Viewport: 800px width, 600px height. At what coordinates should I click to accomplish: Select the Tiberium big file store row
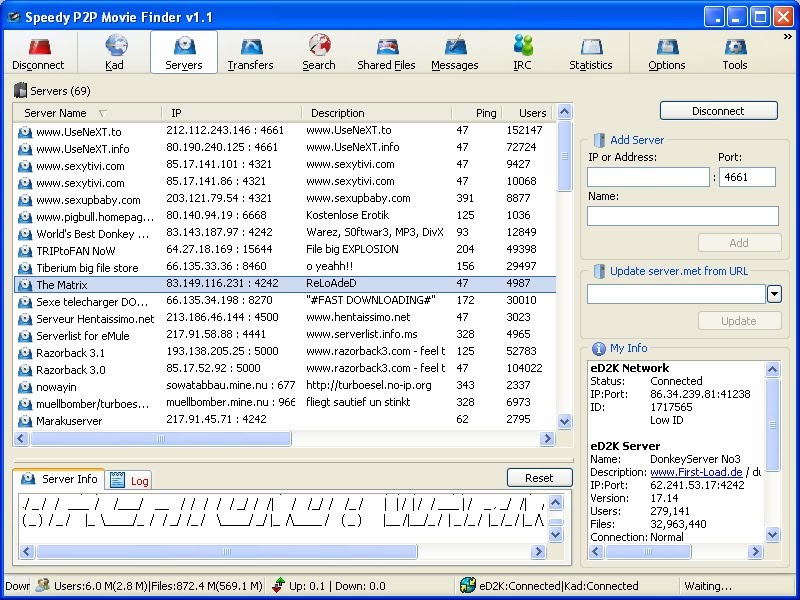pos(285,268)
